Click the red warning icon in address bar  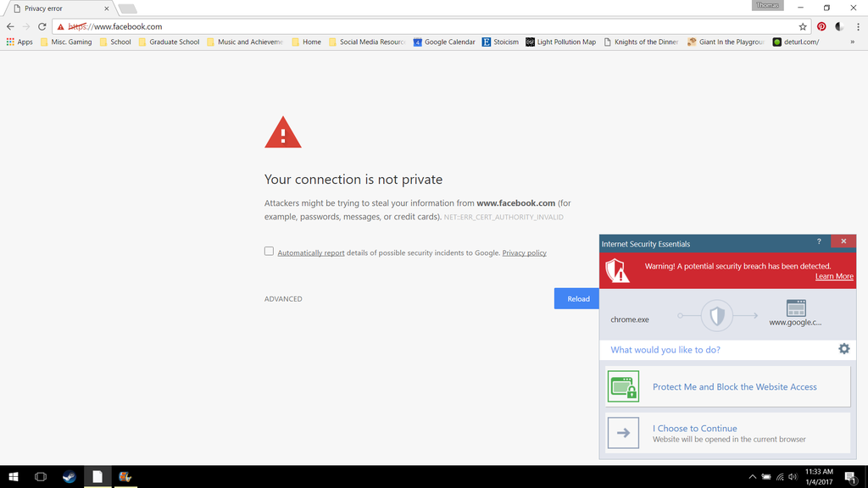pos(61,26)
